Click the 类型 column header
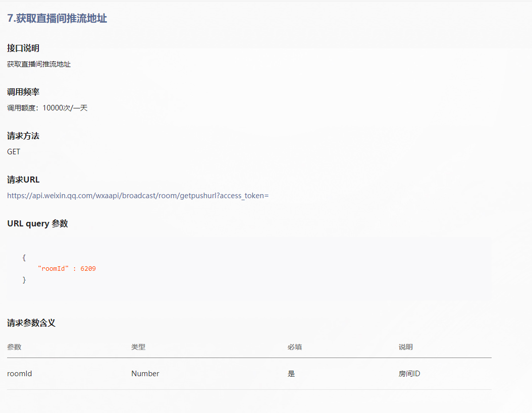The height and width of the screenshot is (413, 532). coord(138,347)
